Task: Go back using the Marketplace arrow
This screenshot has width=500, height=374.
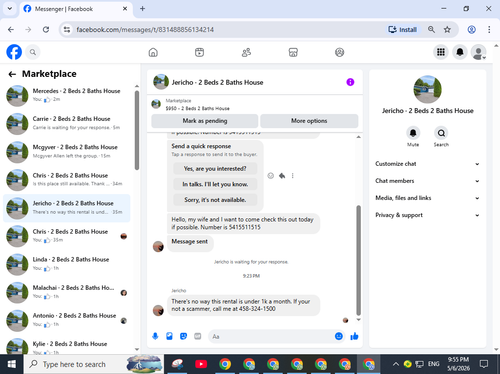Action: pos(12,74)
